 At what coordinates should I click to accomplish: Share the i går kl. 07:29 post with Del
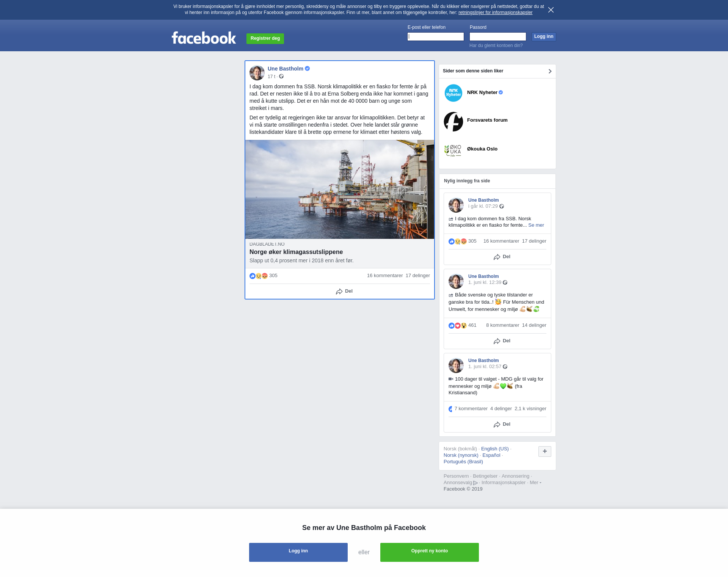502,257
